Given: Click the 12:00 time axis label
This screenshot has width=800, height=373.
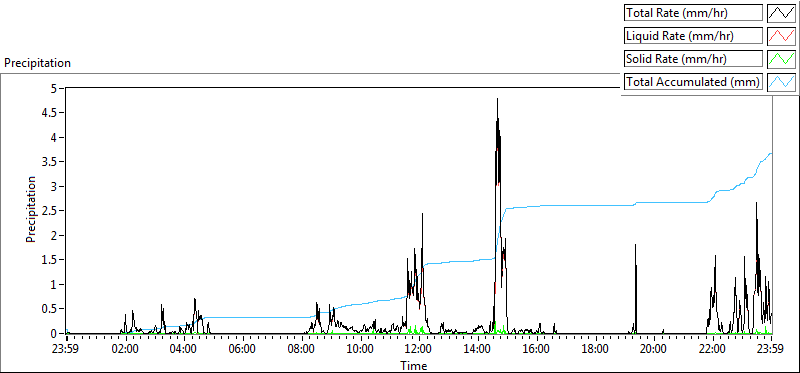Looking at the screenshot, I should tap(419, 350).
